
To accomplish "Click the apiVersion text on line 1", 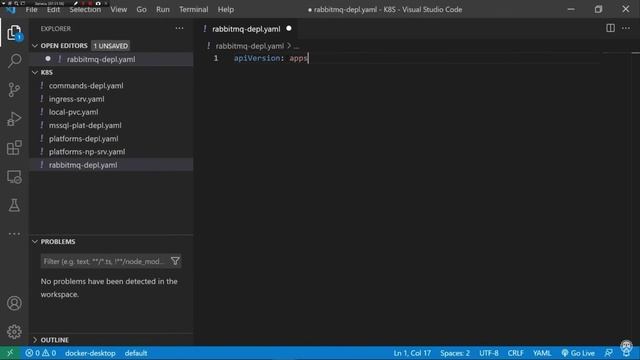I will click(x=257, y=58).
